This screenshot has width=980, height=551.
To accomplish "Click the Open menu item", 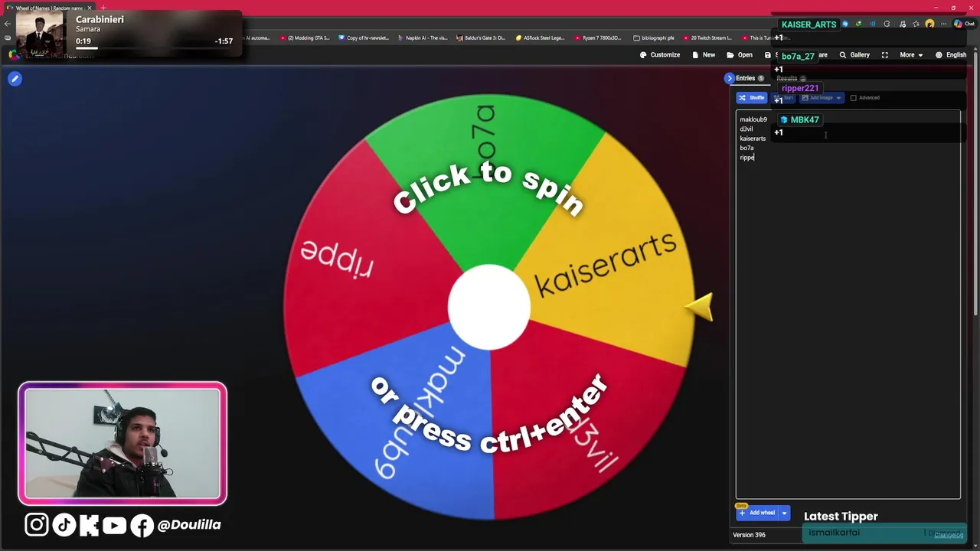I will point(740,55).
